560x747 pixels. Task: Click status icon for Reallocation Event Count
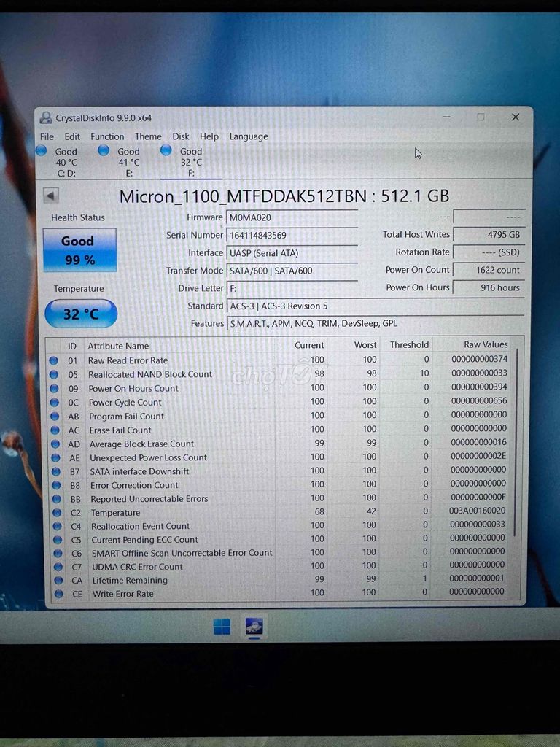(x=58, y=527)
